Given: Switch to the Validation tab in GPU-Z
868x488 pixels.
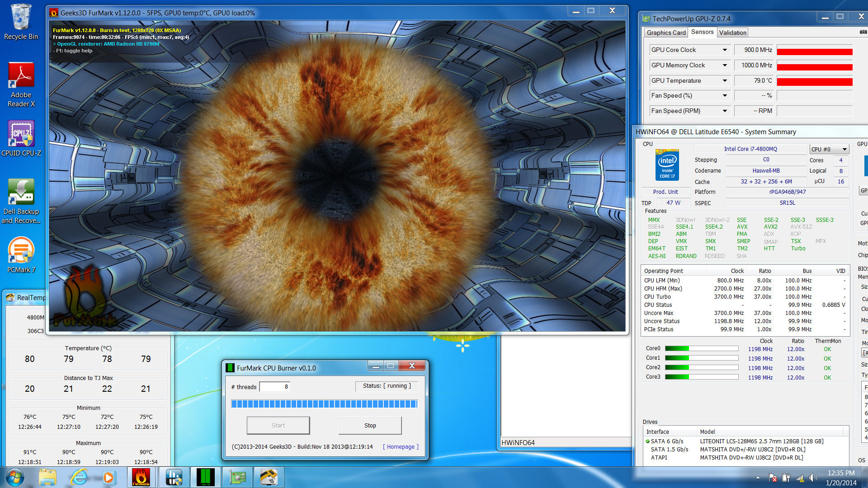Looking at the screenshot, I should click(732, 33).
